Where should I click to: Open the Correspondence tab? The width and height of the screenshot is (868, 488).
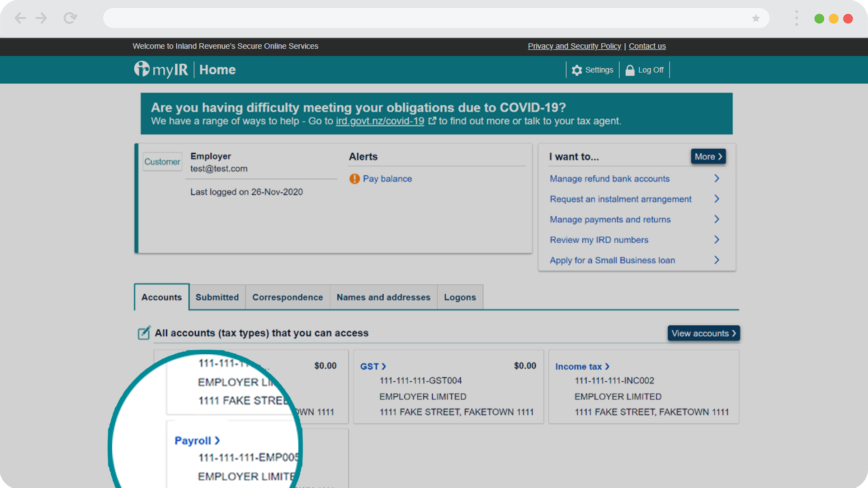coord(288,297)
